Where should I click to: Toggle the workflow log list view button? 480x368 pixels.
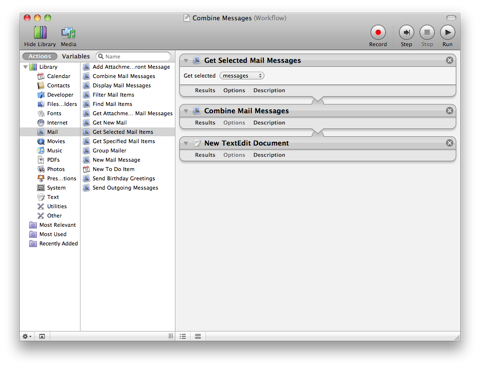[x=183, y=337]
